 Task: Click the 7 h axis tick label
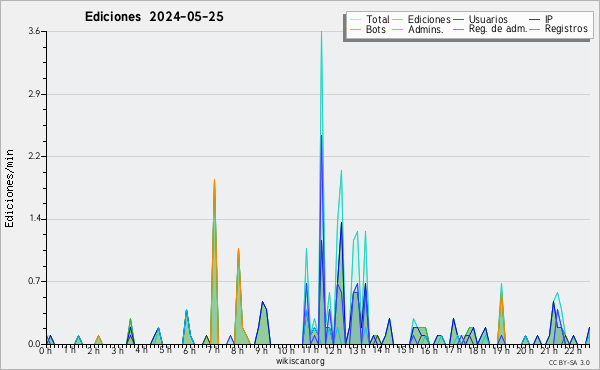pyautogui.click(x=214, y=350)
